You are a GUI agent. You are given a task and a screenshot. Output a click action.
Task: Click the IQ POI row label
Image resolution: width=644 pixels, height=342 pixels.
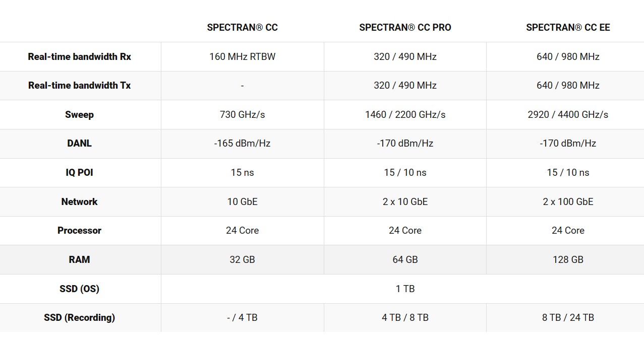(79, 173)
